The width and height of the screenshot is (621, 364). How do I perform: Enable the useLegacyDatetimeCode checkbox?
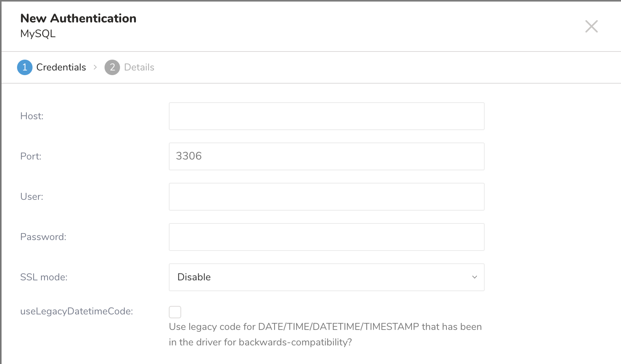click(175, 312)
